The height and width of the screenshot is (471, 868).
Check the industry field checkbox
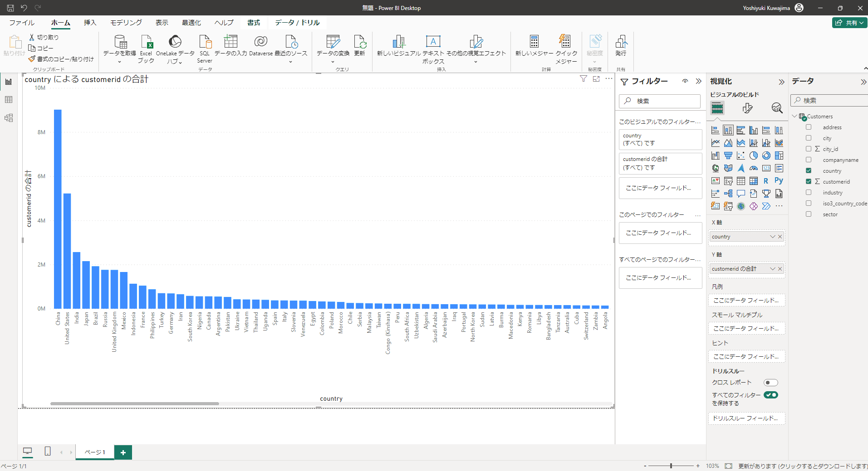(809, 192)
